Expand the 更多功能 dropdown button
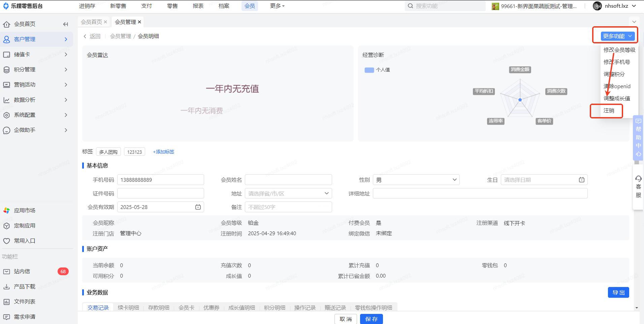 (x=617, y=36)
